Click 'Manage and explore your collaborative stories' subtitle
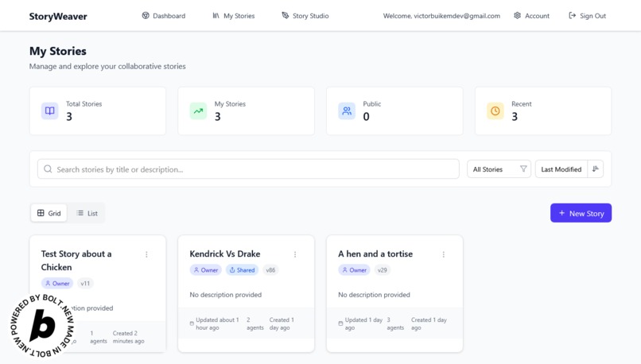This screenshot has width=641, height=364. pyautogui.click(x=107, y=66)
